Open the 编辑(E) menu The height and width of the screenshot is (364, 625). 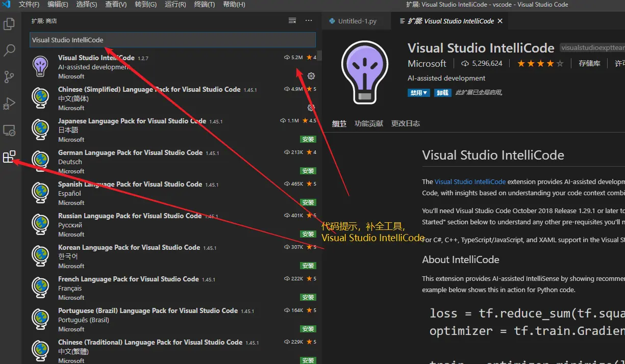pos(58,5)
